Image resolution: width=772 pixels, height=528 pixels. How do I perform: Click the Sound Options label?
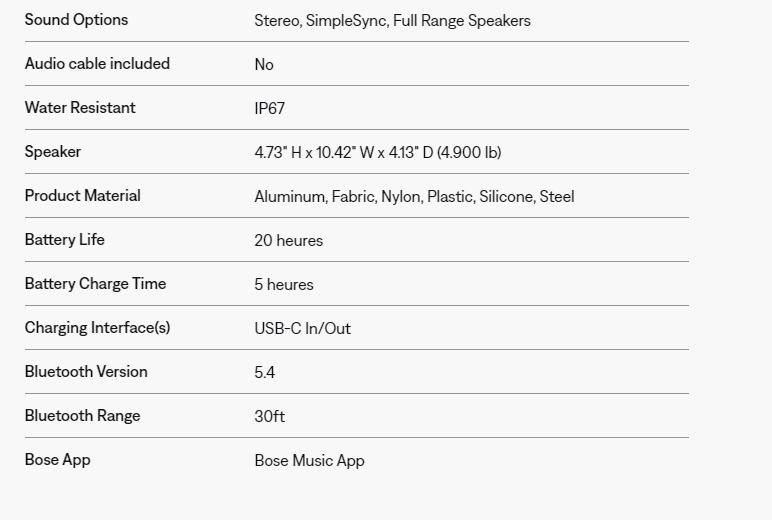coord(76,20)
